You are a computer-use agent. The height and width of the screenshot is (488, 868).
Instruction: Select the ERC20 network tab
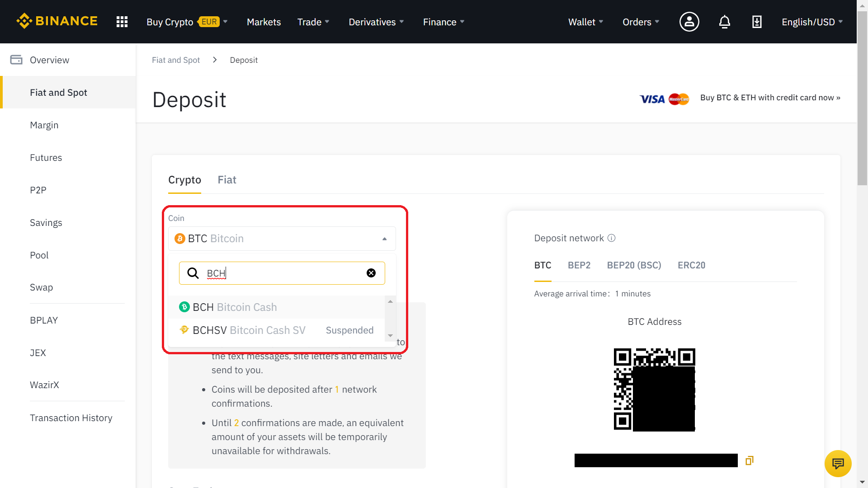[691, 265]
